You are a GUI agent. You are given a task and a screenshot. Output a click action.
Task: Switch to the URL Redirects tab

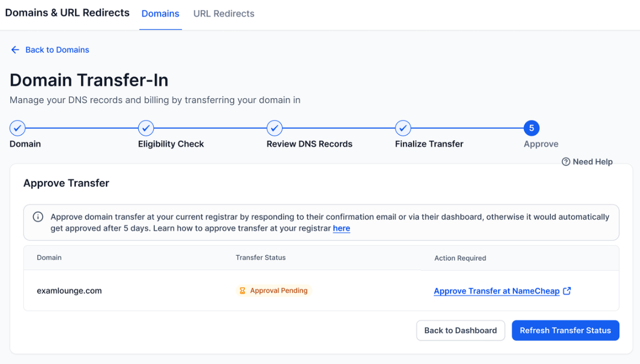point(224,14)
